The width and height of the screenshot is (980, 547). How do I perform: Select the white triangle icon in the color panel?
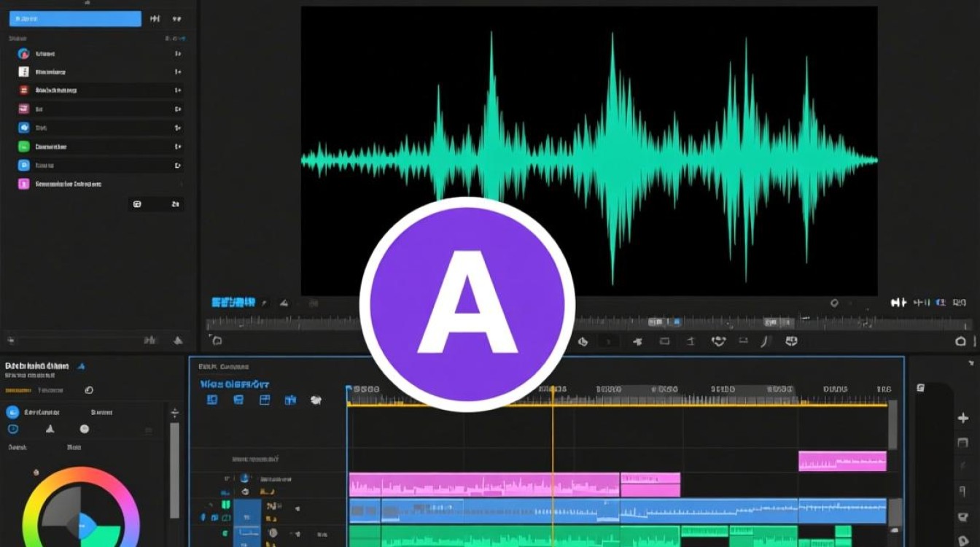click(x=50, y=429)
